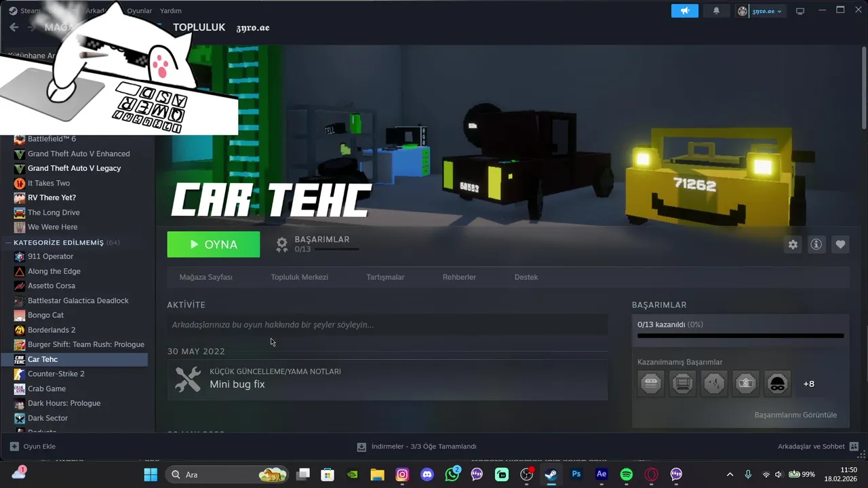Collapse the KATEGORİZE EDİLMEMİŞ category
Screen dimensions: 868x488
[x=8, y=243]
